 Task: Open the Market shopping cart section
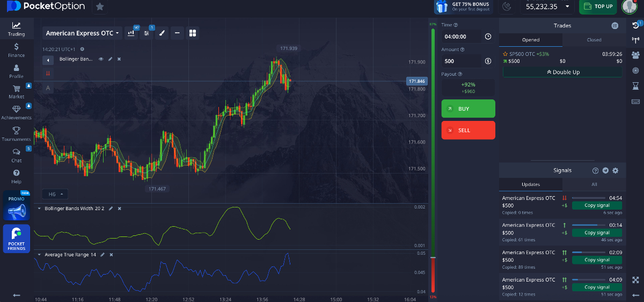(x=16, y=92)
